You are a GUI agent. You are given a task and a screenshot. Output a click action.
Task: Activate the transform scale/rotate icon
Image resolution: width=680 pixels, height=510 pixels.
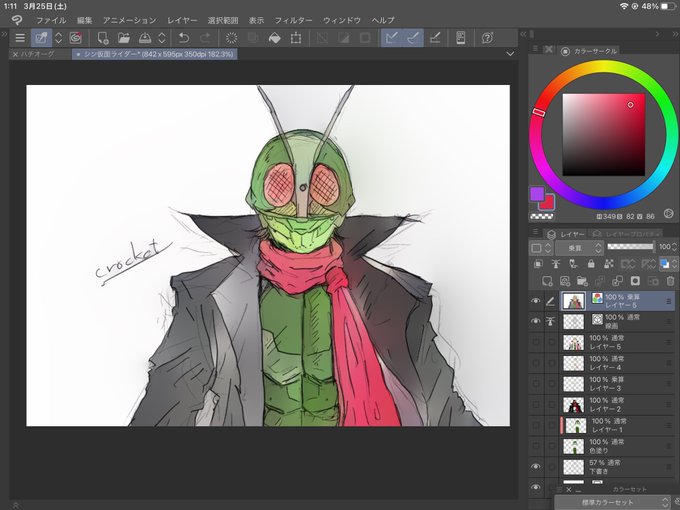(x=296, y=38)
